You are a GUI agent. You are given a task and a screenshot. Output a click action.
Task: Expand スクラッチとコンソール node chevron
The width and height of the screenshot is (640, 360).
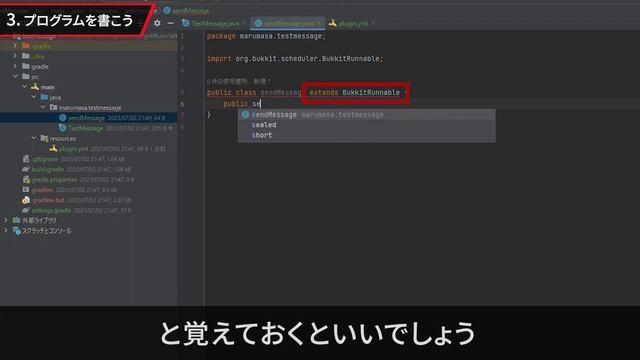[6, 230]
